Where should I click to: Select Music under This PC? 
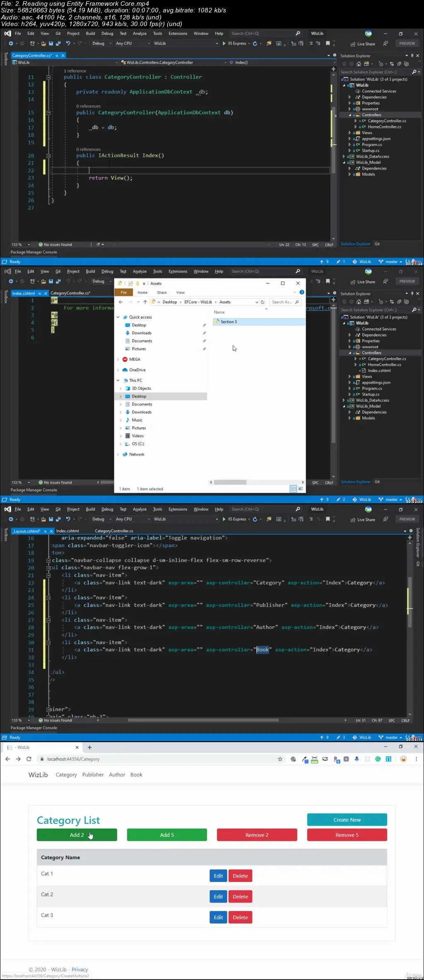point(137,420)
